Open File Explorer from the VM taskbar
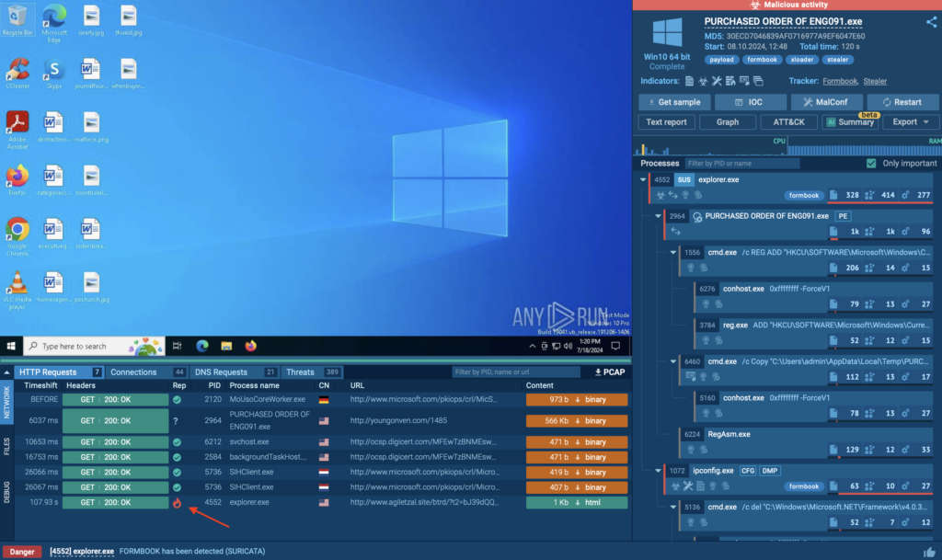Screen dimensions: 942x560 coord(226,347)
